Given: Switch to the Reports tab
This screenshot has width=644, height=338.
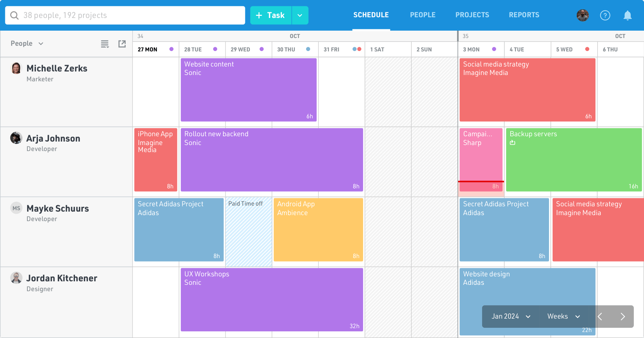Looking at the screenshot, I should click(x=524, y=15).
